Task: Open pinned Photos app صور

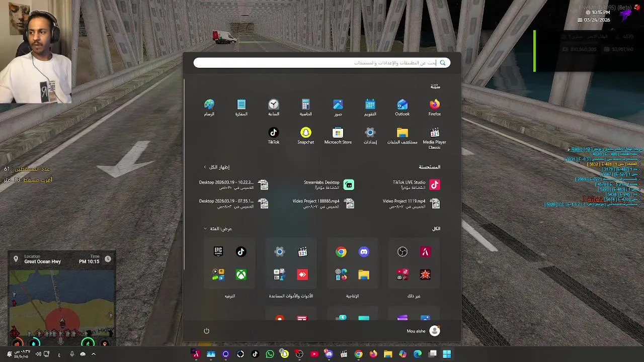Action: (x=338, y=108)
